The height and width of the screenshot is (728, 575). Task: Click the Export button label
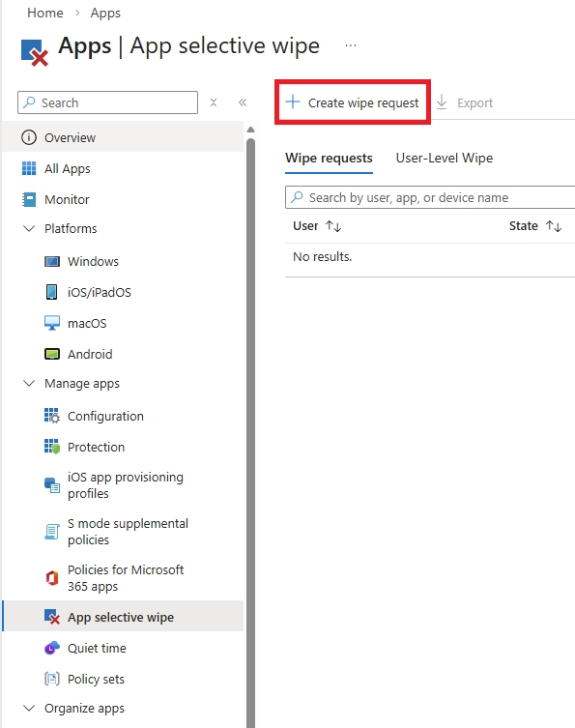[x=474, y=102]
